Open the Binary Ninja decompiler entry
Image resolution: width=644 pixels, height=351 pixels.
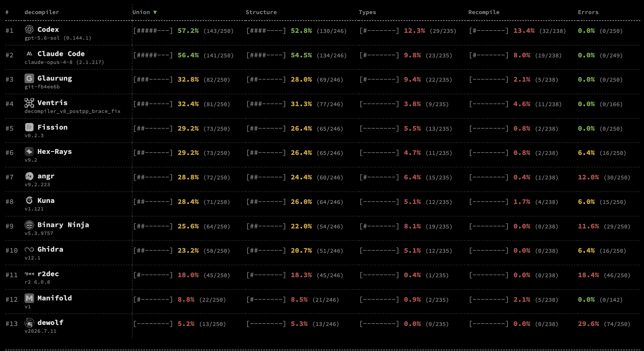(x=63, y=225)
